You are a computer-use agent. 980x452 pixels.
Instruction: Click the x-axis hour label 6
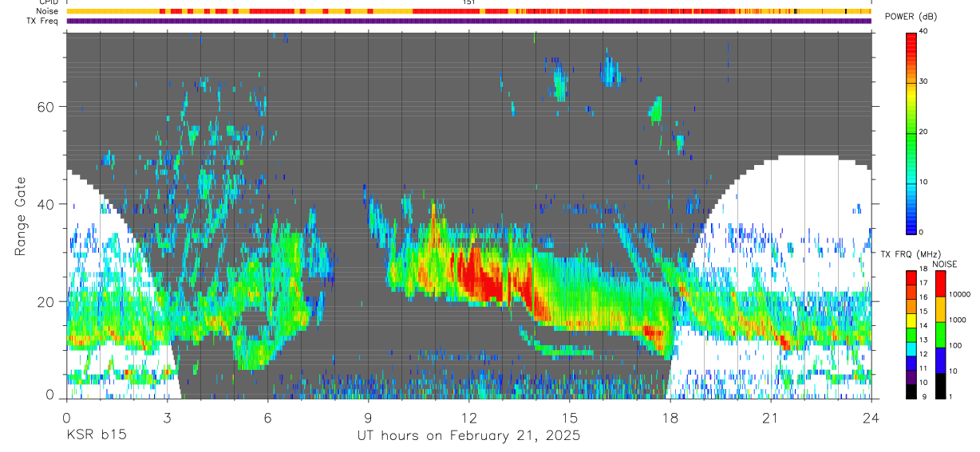(268, 417)
